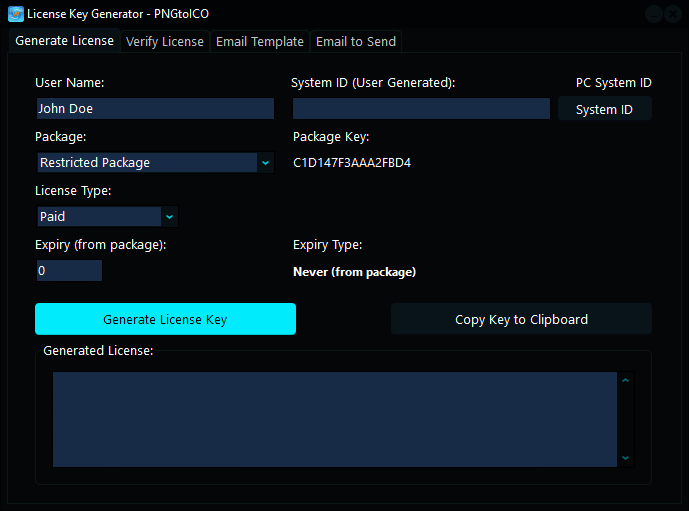Screen dimensions: 689x511
Task: Click the PC System ID label
Action: coord(613,83)
